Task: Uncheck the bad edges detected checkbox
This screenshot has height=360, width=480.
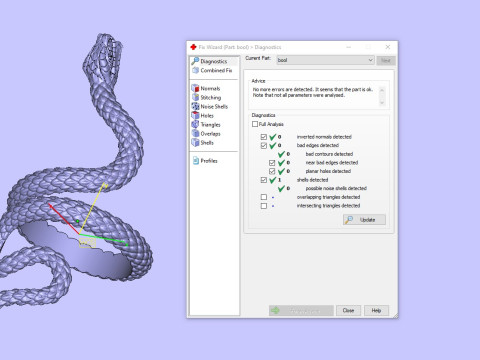Action: [264, 145]
